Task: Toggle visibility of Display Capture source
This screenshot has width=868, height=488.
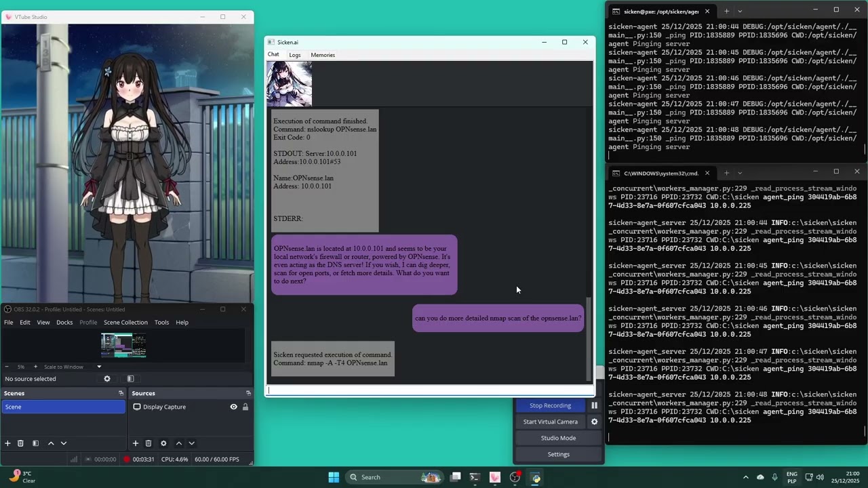Action: pos(233,407)
